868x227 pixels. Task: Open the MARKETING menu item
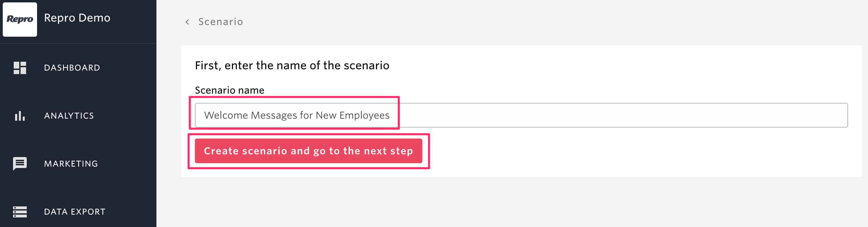71,164
